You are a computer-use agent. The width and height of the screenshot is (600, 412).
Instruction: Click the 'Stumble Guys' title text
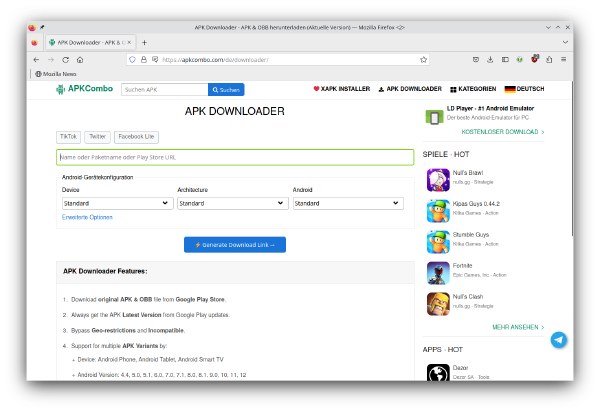point(471,234)
